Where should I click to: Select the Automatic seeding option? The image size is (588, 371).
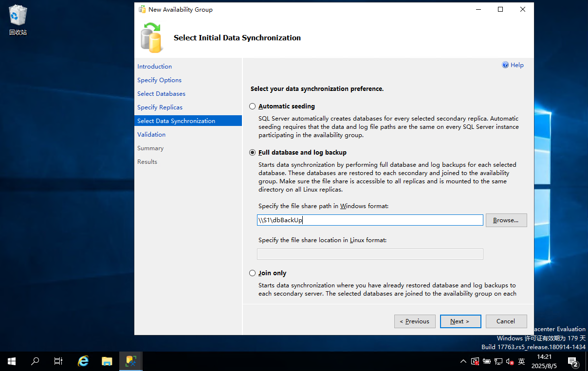point(252,106)
